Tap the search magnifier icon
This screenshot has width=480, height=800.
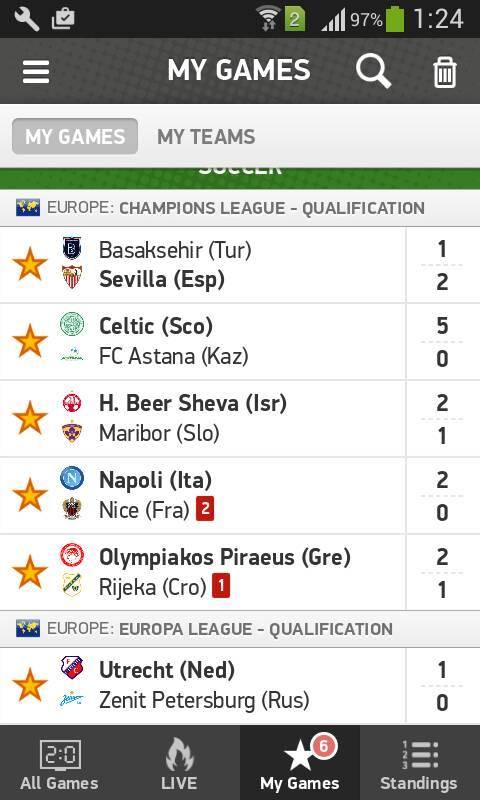tap(373, 71)
